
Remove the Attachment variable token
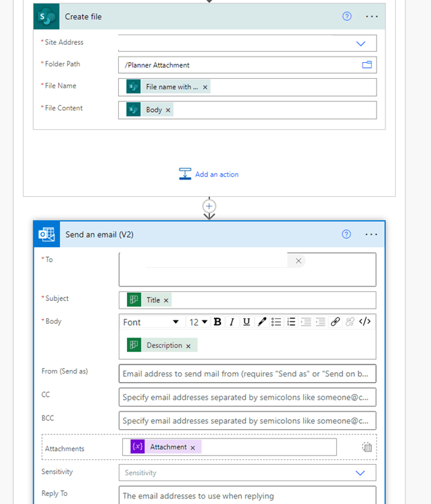coord(193,448)
